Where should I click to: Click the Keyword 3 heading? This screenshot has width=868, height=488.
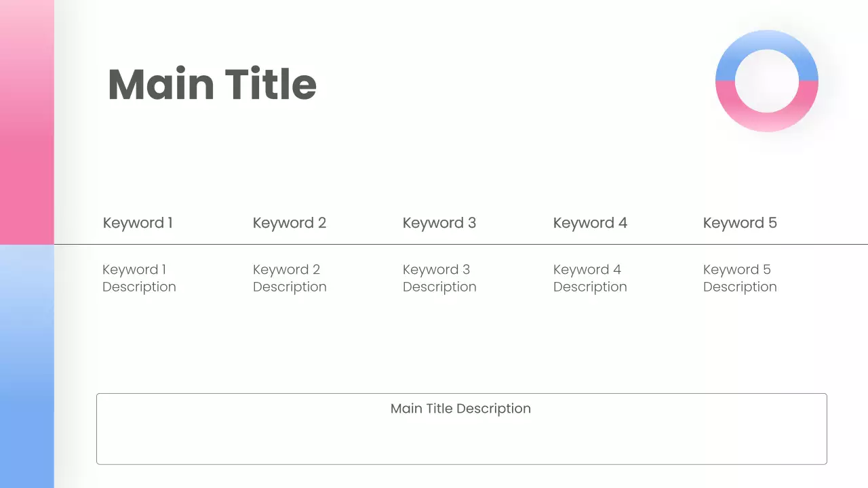coord(439,223)
